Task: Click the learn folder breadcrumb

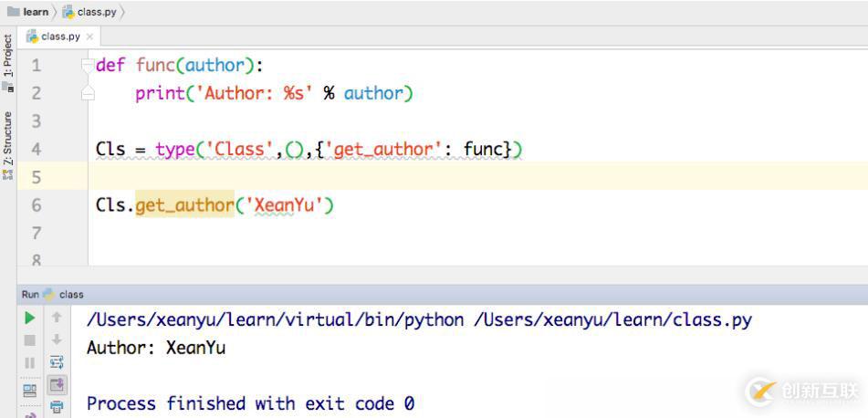Action: pyautogui.click(x=29, y=12)
